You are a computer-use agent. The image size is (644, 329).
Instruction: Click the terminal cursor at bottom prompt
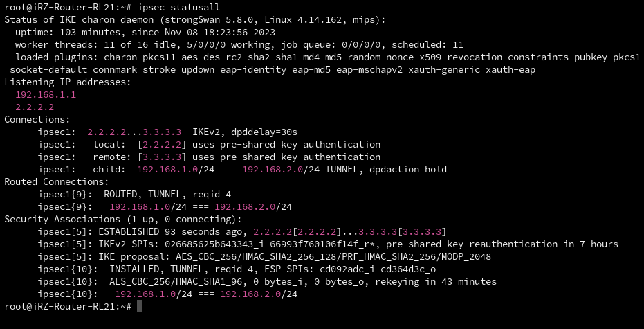click(140, 306)
